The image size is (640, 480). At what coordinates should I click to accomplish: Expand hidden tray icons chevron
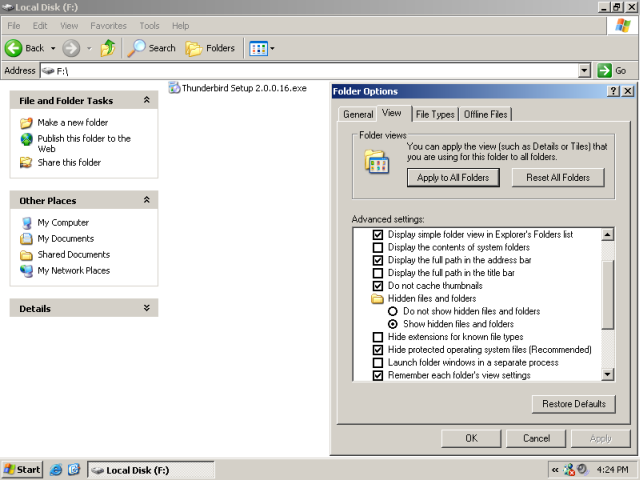point(555,470)
